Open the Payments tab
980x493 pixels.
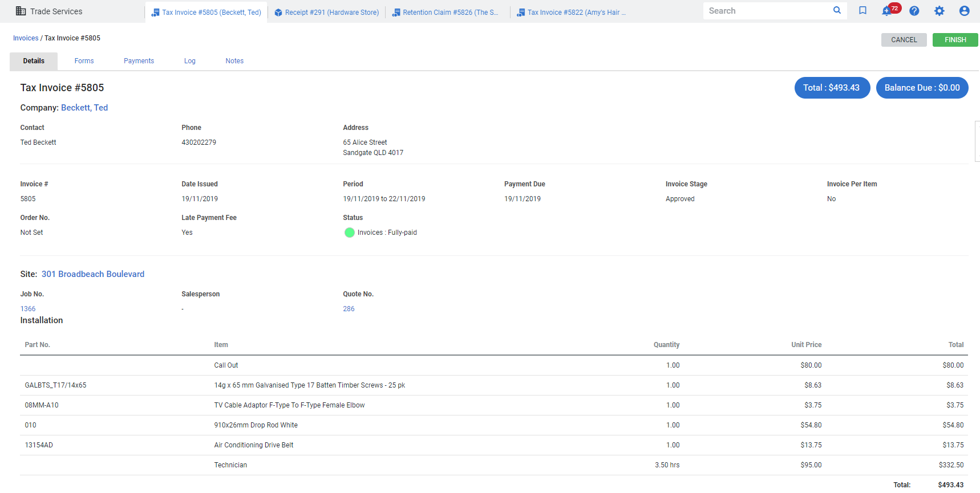[139, 61]
